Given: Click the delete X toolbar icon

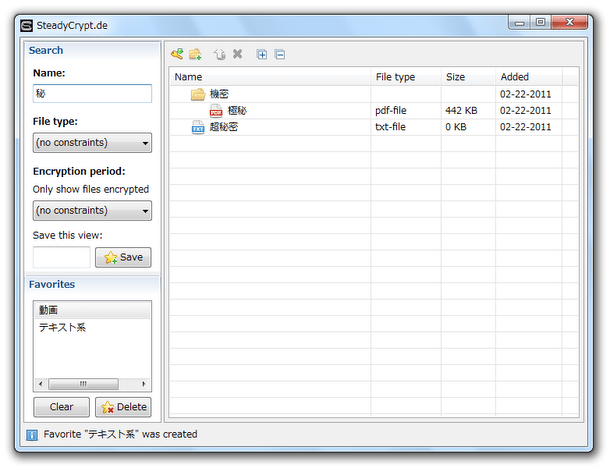Looking at the screenshot, I should (x=237, y=54).
